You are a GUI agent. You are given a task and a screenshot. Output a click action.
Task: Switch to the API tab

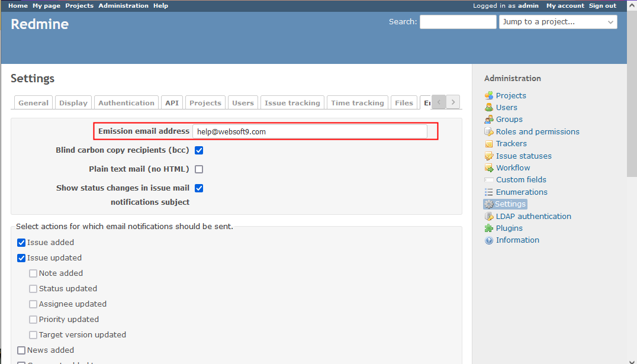coord(172,103)
